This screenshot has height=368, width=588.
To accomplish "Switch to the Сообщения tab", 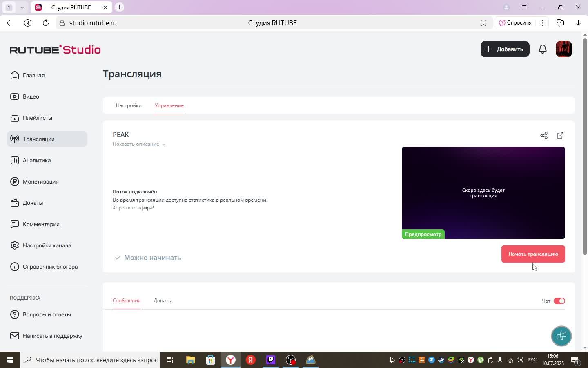I will (127, 301).
